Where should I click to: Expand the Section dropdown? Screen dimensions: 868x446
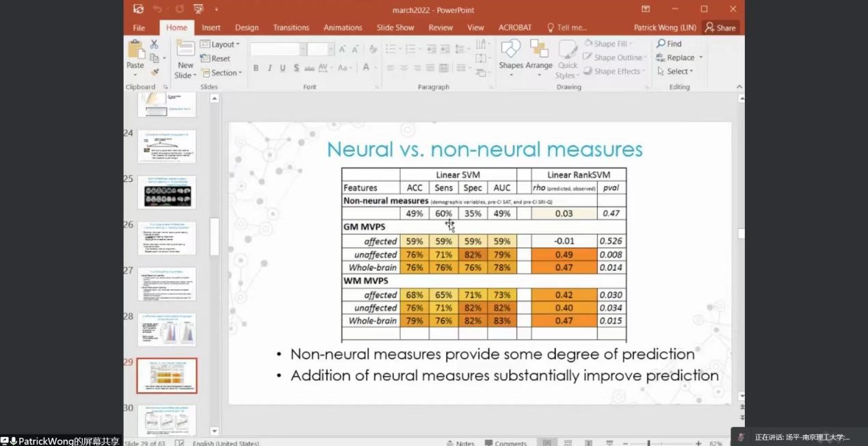pos(221,73)
